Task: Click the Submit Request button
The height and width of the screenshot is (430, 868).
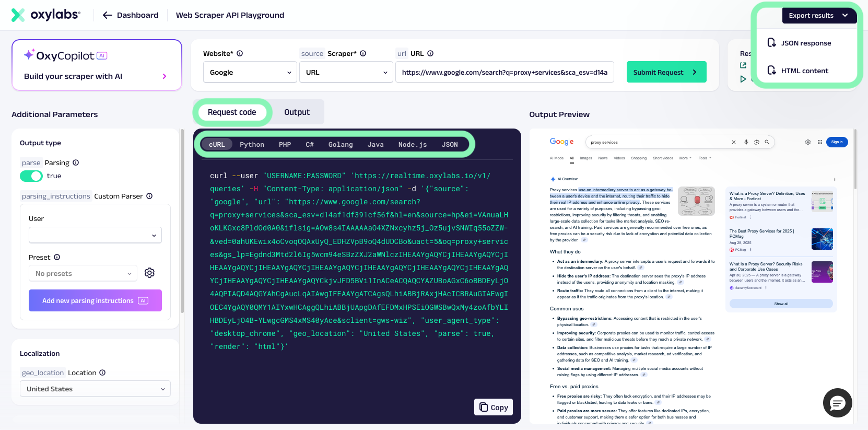Action: (666, 72)
